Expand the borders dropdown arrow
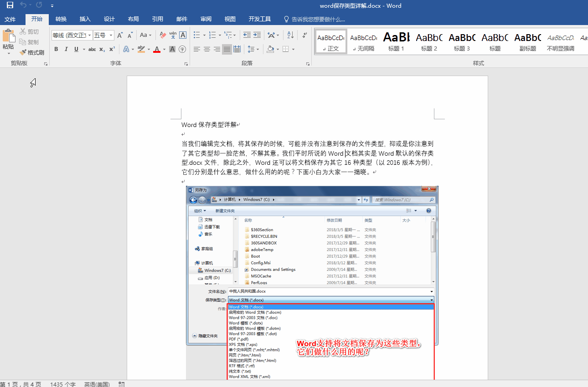This screenshot has height=387, width=588. [x=293, y=49]
